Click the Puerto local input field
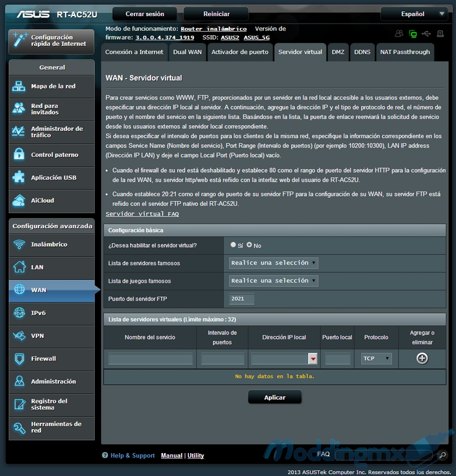The width and height of the screenshot is (456, 476). [338, 359]
